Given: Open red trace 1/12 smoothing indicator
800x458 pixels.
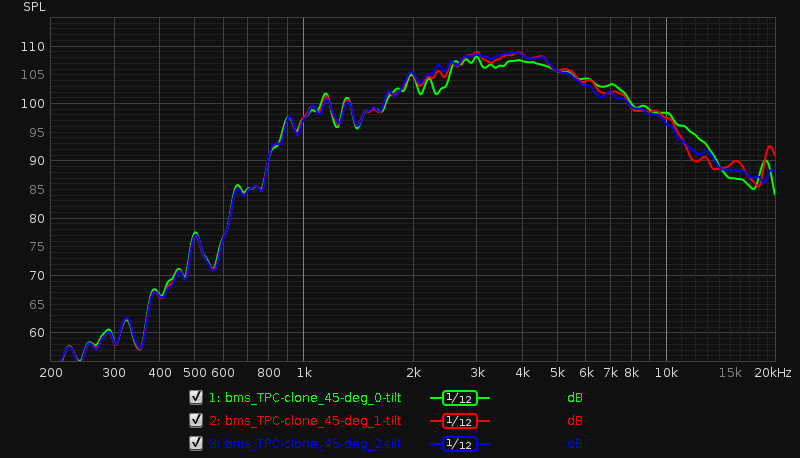Looking at the screenshot, I should [x=460, y=421].
